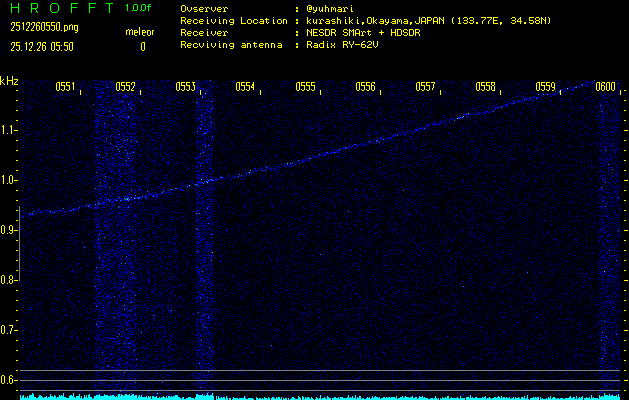Click the cyan amplitude bar at bottom
This screenshot has height=400, width=629.
(x=320, y=396)
